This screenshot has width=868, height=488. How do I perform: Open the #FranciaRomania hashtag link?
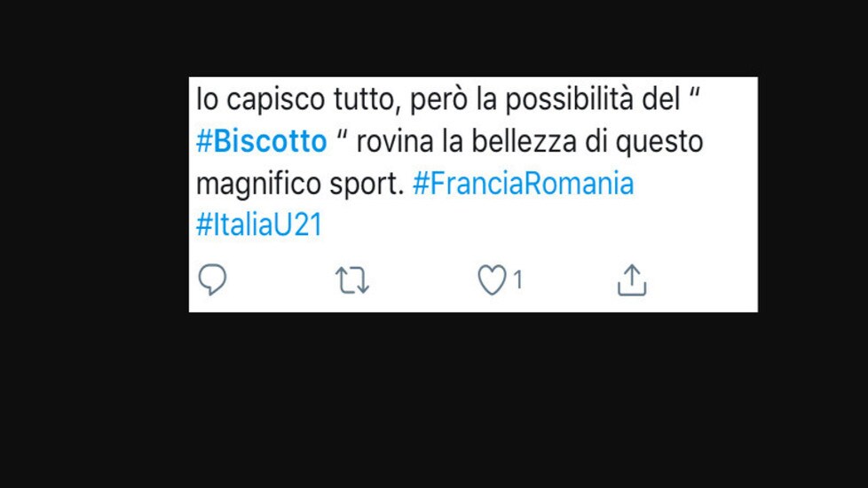click(523, 184)
